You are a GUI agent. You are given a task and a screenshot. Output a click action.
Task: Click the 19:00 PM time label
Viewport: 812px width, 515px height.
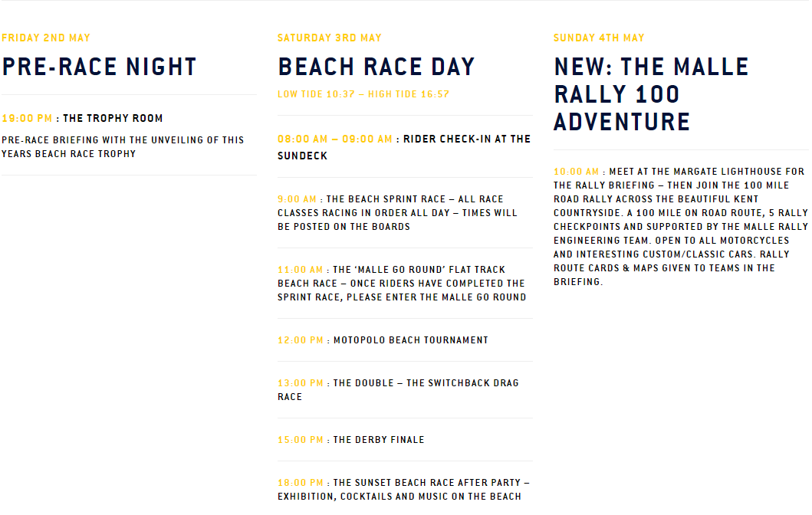point(27,119)
